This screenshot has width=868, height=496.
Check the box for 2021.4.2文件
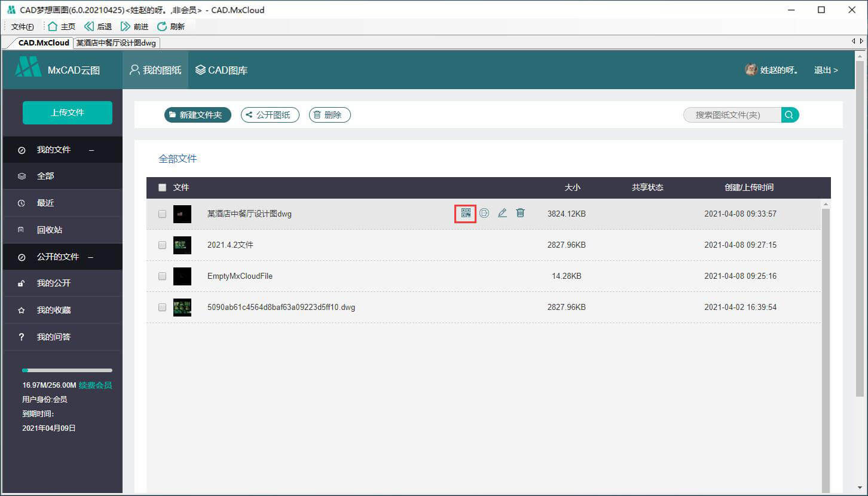[162, 245]
